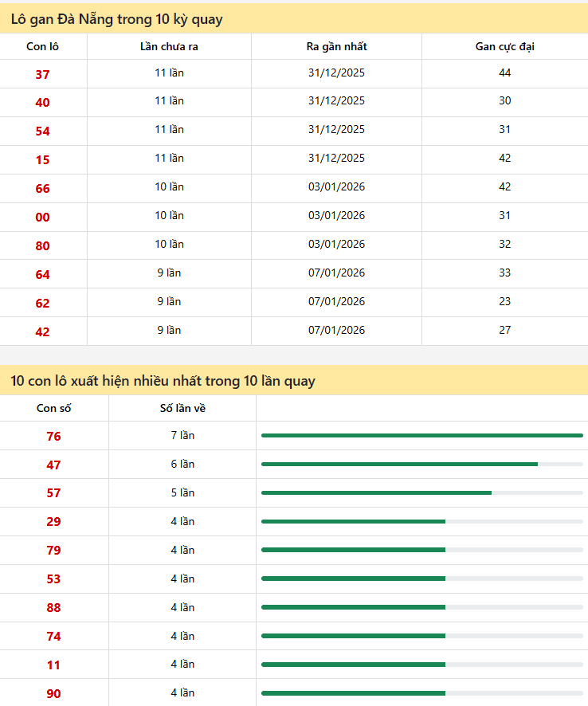Click the red number 76 in frequency table
Screen dimensions: 588x706
[53, 437]
